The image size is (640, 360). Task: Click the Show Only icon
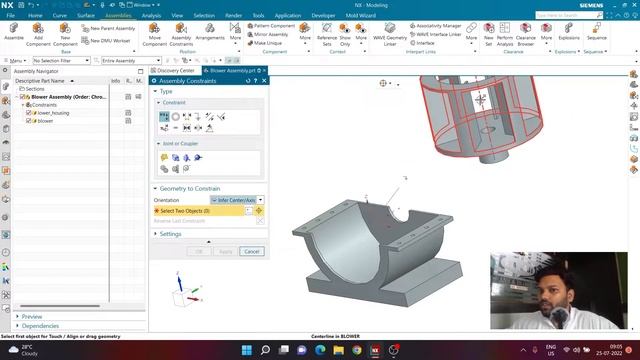click(x=345, y=34)
